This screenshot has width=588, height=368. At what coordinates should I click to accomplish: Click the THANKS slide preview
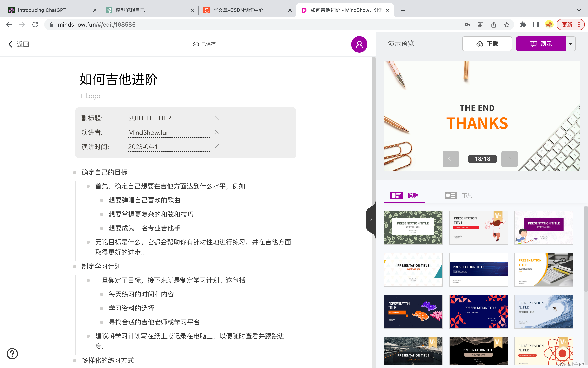pos(482,116)
